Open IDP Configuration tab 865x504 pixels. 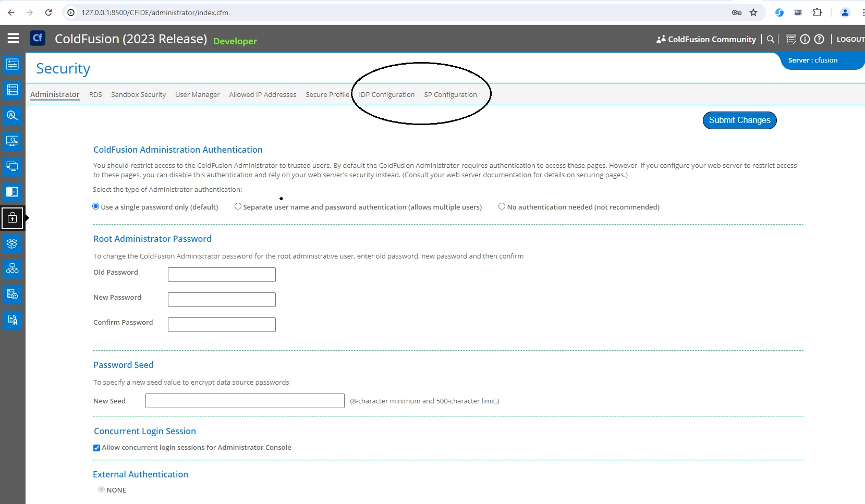coord(387,95)
